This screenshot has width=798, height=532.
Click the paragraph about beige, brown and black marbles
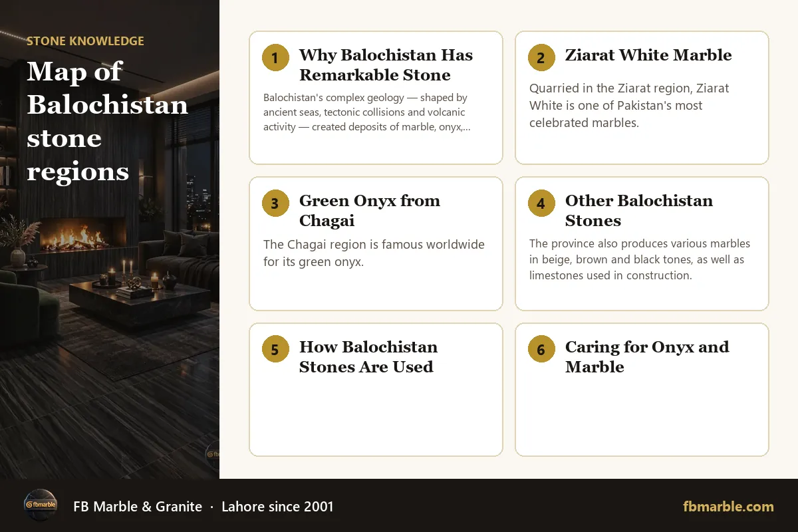(x=640, y=259)
